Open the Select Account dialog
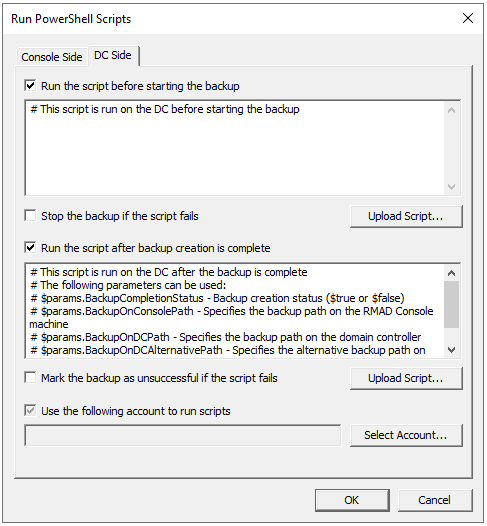 pyautogui.click(x=406, y=435)
